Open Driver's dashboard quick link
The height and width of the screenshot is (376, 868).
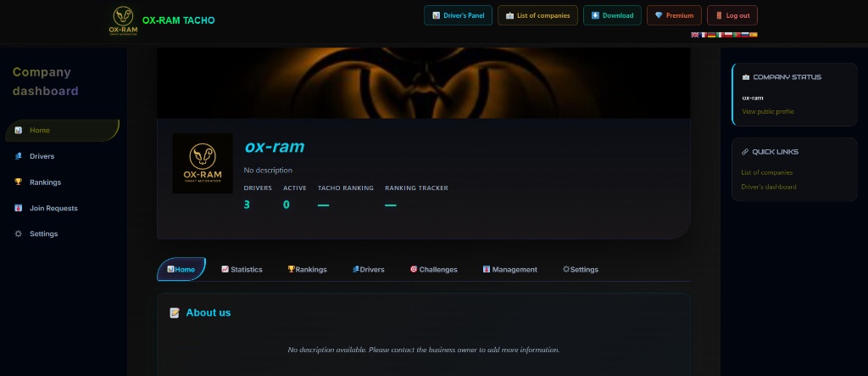768,187
